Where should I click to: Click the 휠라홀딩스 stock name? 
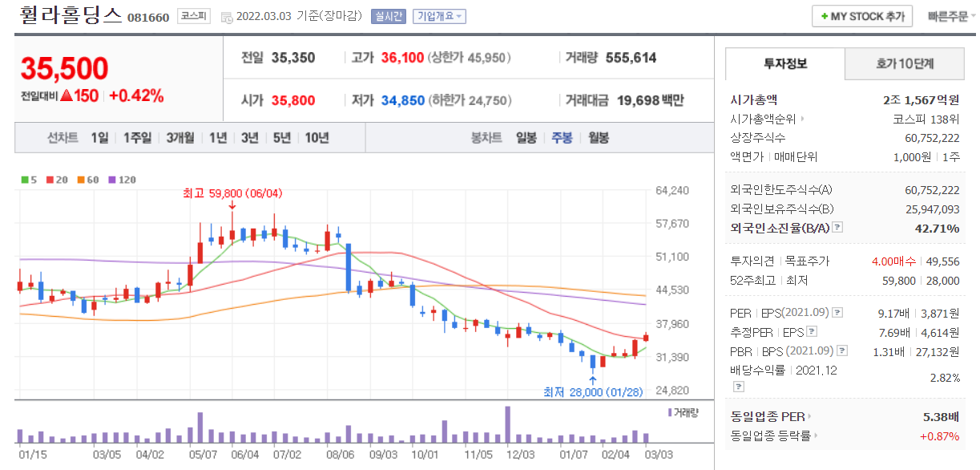[71, 15]
